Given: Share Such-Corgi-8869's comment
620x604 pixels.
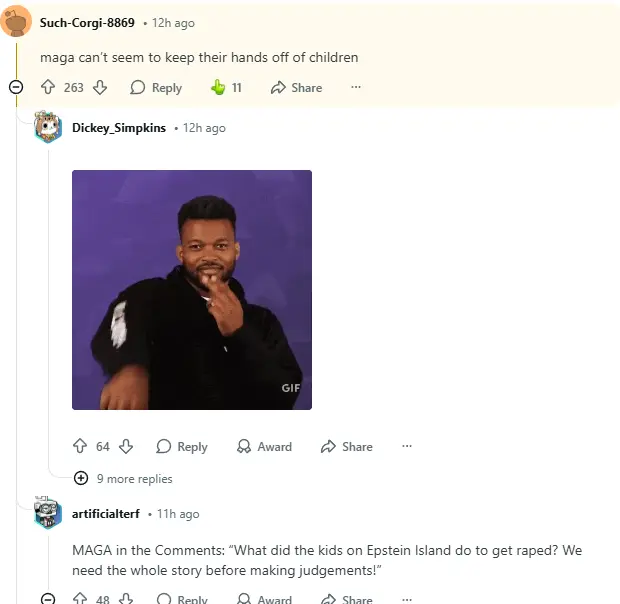Looking at the screenshot, I should [297, 87].
